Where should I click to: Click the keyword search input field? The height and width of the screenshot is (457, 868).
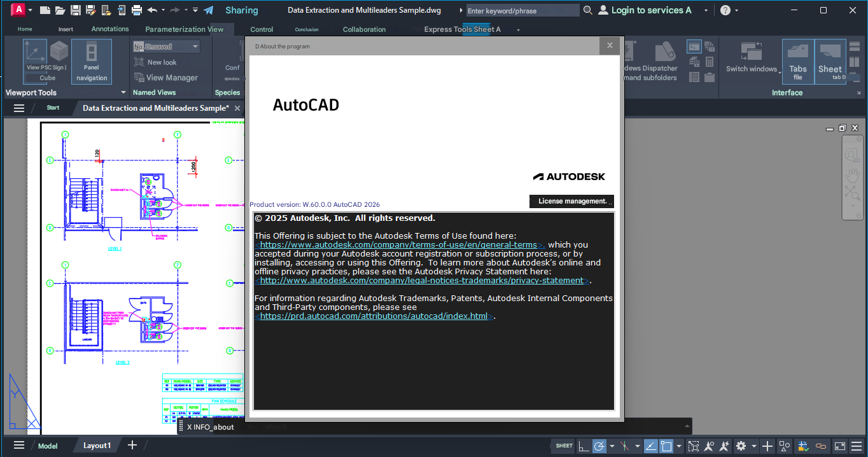click(522, 11)
